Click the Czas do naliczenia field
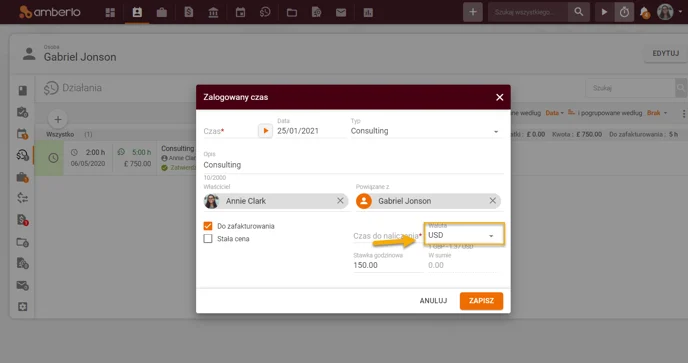Screen dimensions: 688x363 tap(388, 236)
